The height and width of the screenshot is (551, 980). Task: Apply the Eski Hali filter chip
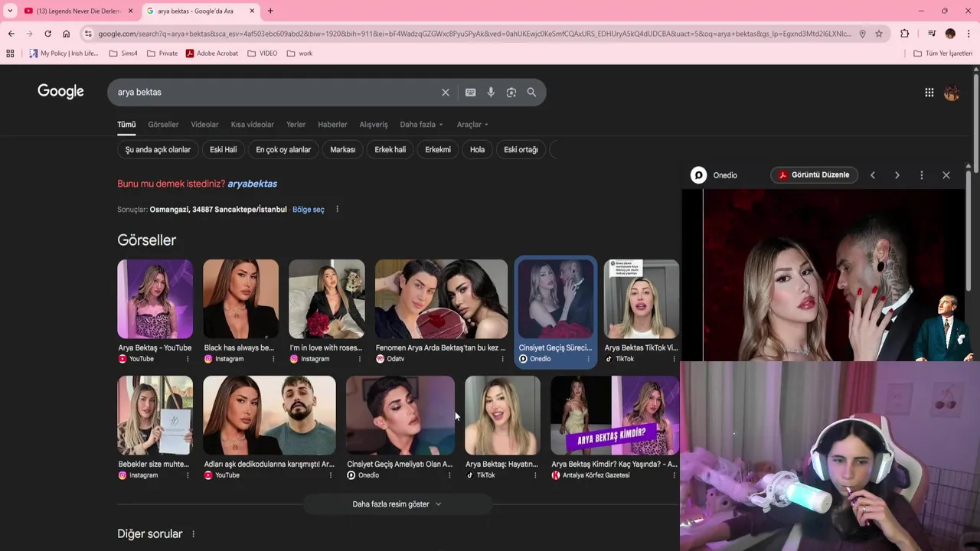223,150
